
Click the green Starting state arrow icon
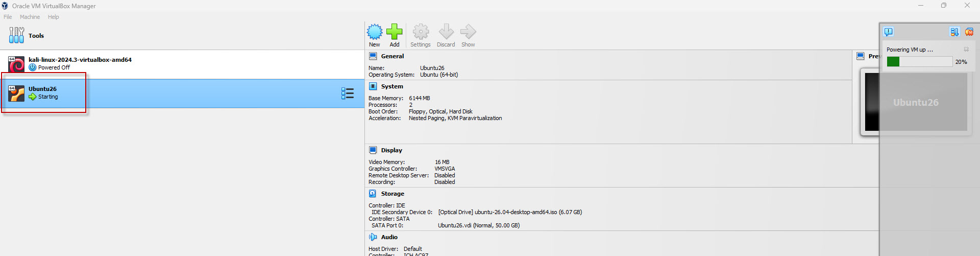(x=33, y=97)
